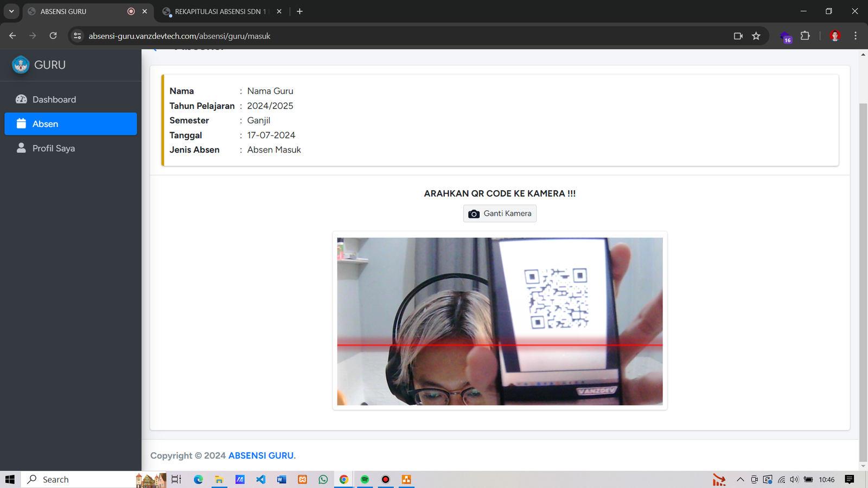The width and height of the screenshot is (868, 488).
Task: Click the GURU logo icon
Action: pyautogui.click(x=21, y=65)
